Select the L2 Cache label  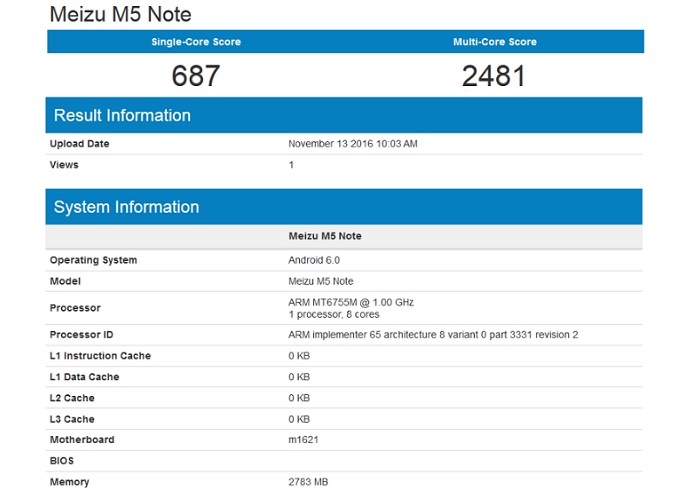(72, 398)
